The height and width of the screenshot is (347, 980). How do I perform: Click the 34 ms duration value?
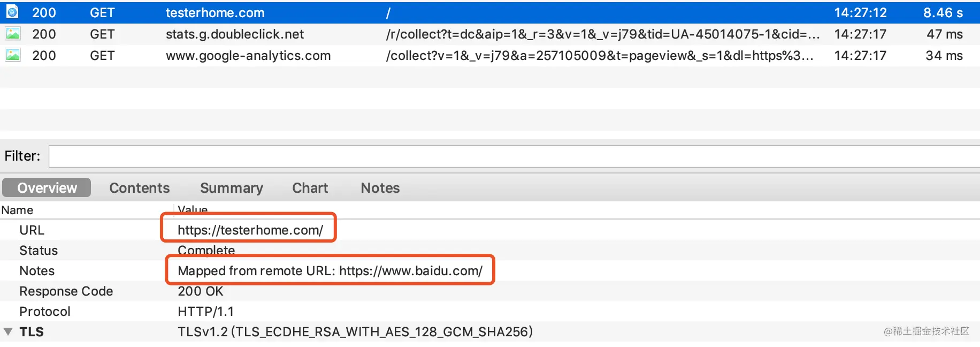tap(944, 56)
